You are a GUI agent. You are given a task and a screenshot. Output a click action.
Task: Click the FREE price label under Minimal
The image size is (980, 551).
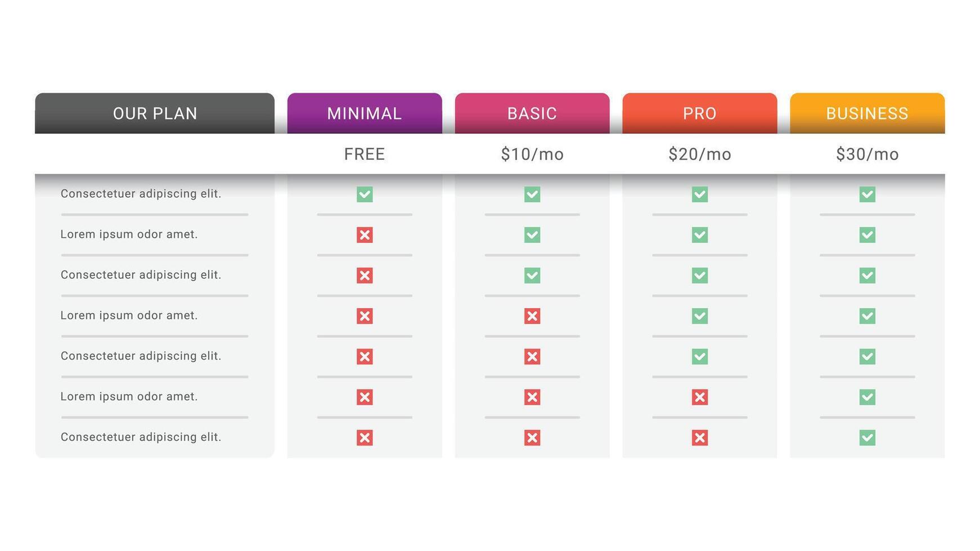tap(365, 154)
